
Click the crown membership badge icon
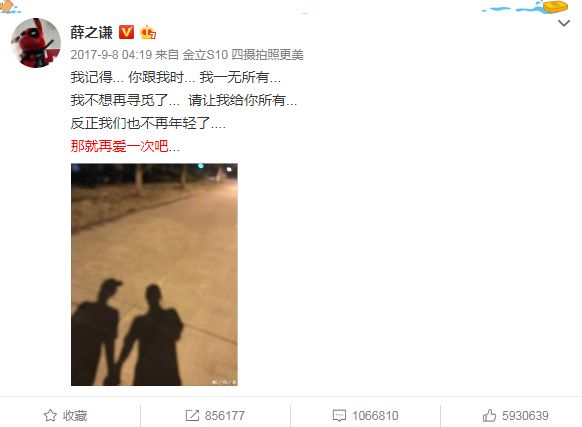148,33
